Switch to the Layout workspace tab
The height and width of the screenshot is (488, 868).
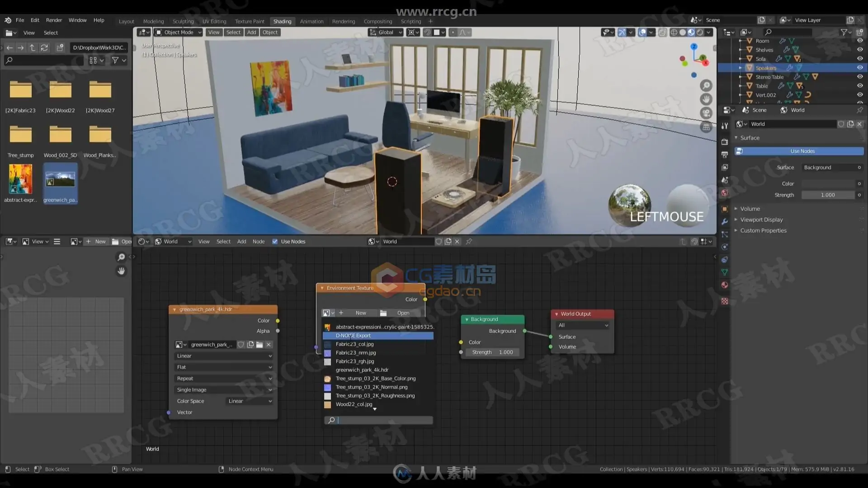[x=126, y=22]
